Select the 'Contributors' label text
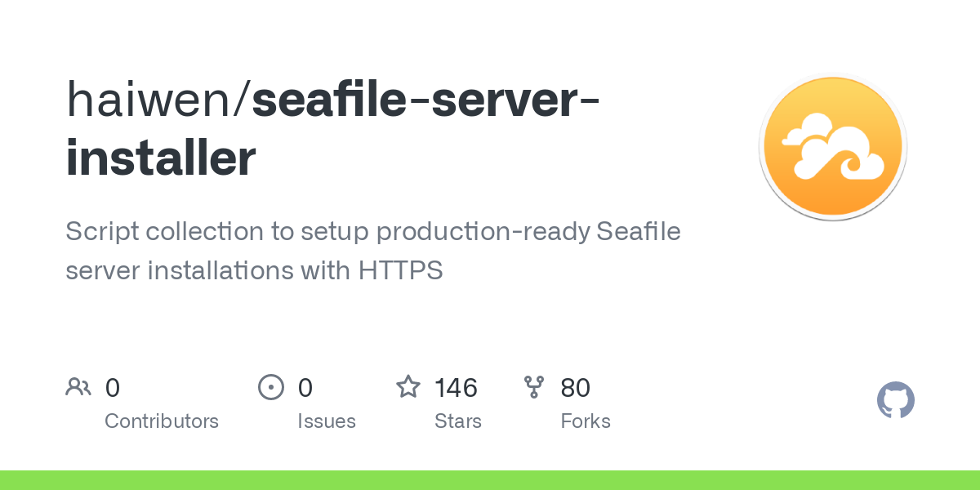 coord(162,421)
